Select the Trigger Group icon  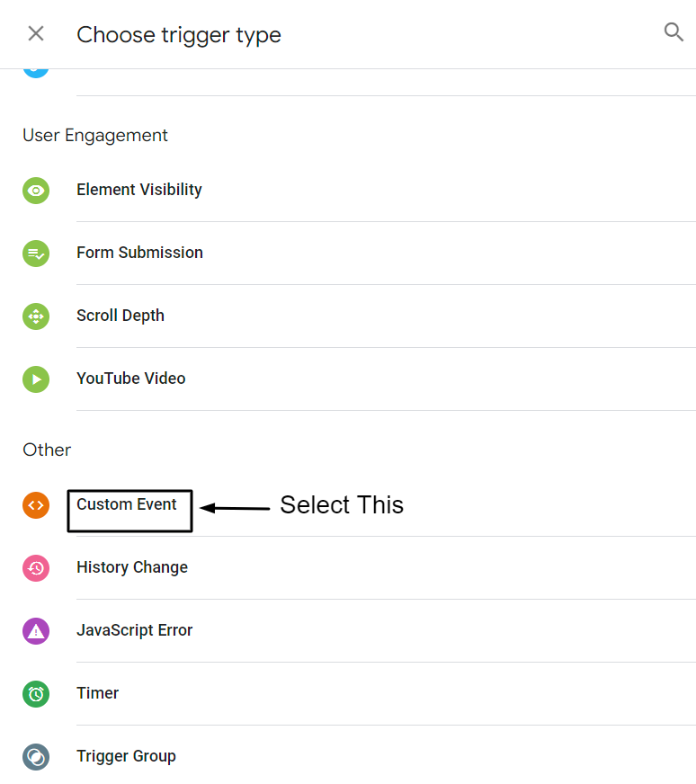pos(36,757)
